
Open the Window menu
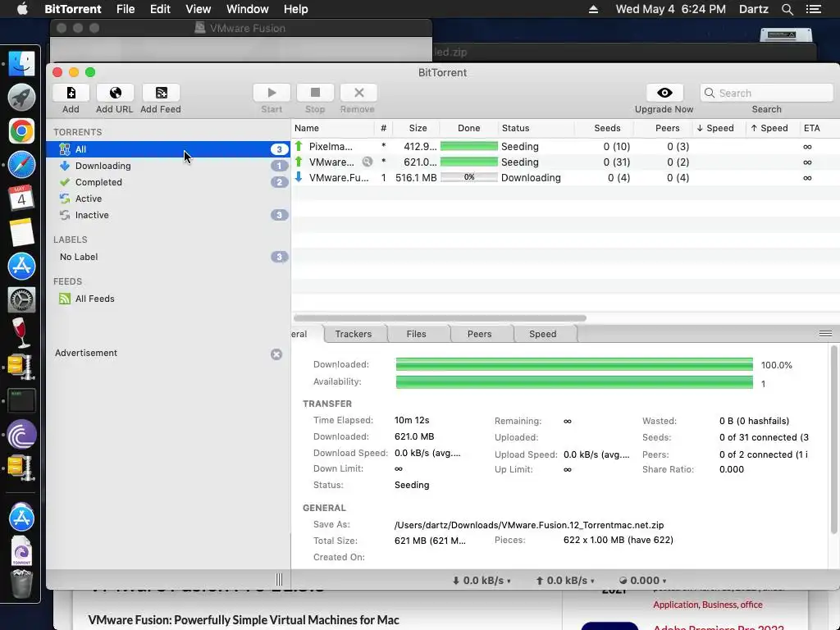[x=248, y=9]
